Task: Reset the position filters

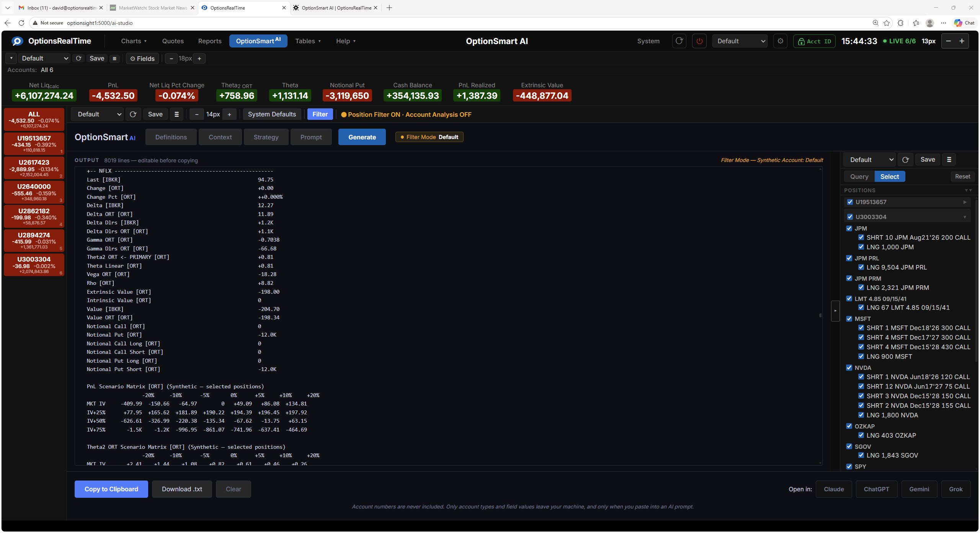Action: pyautogui.click(x=963, y=176)
